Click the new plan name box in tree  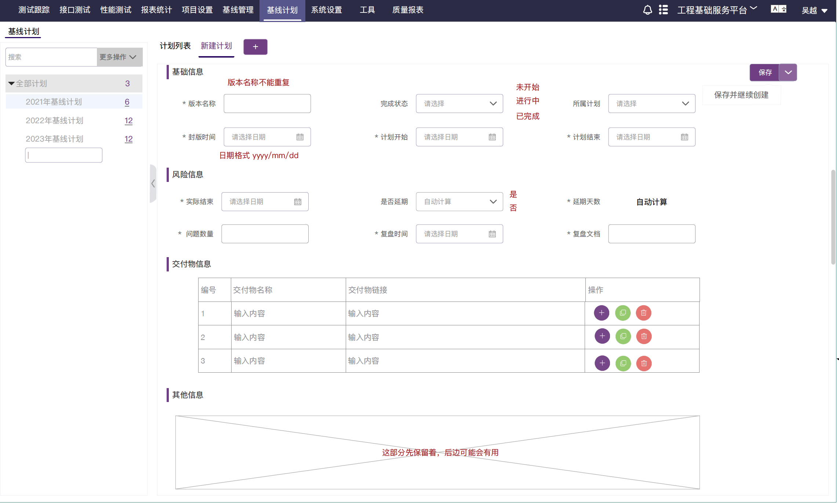tap(63, 155)
